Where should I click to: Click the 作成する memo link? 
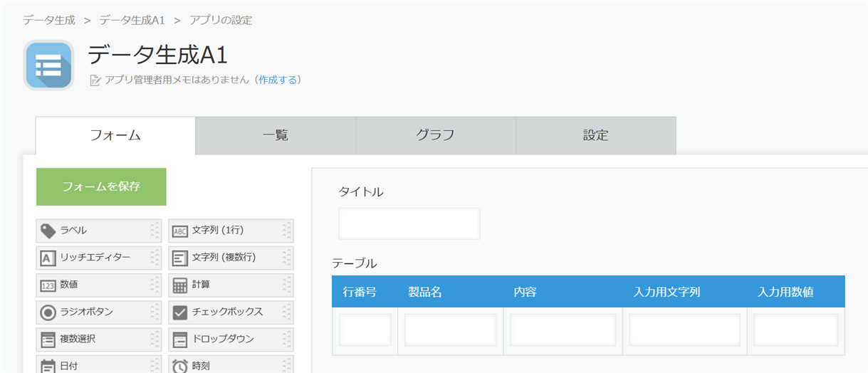pyautogui.click(x=277, y=80)
